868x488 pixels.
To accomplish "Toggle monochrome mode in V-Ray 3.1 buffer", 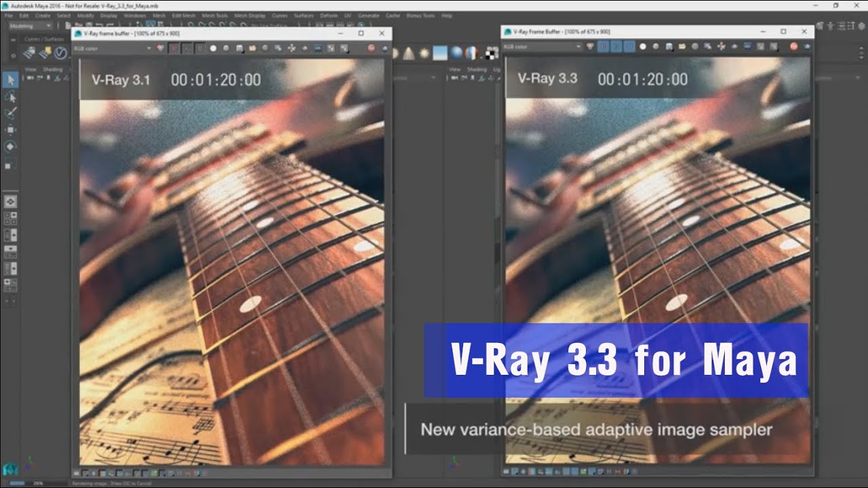I will coord(226,48).
